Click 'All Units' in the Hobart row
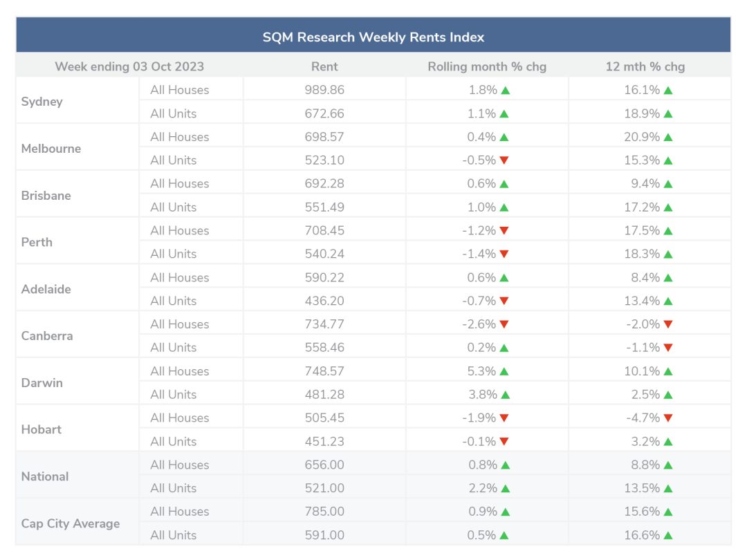Image resolution: width=747 pixels, height=560 pixels. pyautogui.click(x=174, y=442)
